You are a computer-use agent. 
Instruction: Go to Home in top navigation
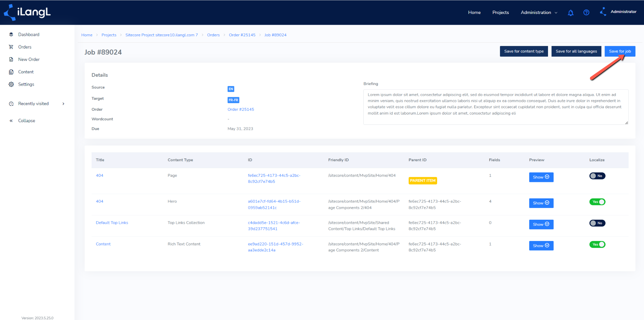coord(474,12)
